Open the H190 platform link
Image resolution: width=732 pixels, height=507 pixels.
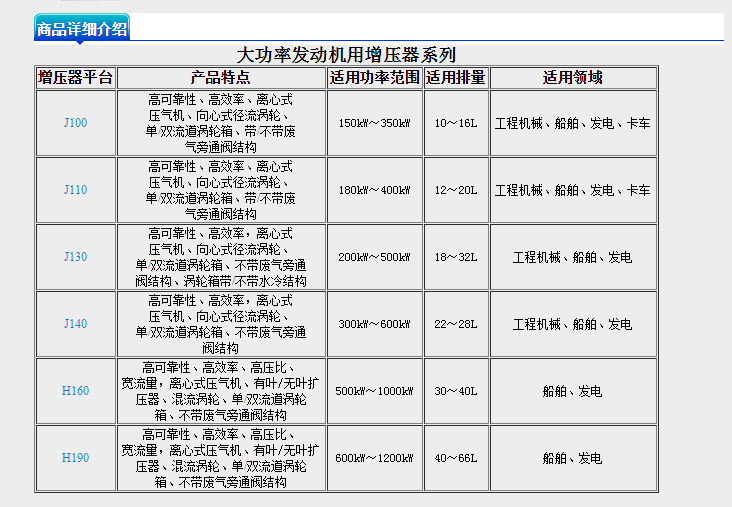[76, 458]
